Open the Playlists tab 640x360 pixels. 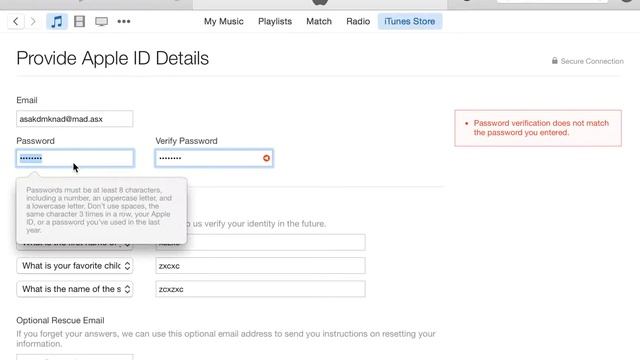(275, 21)
